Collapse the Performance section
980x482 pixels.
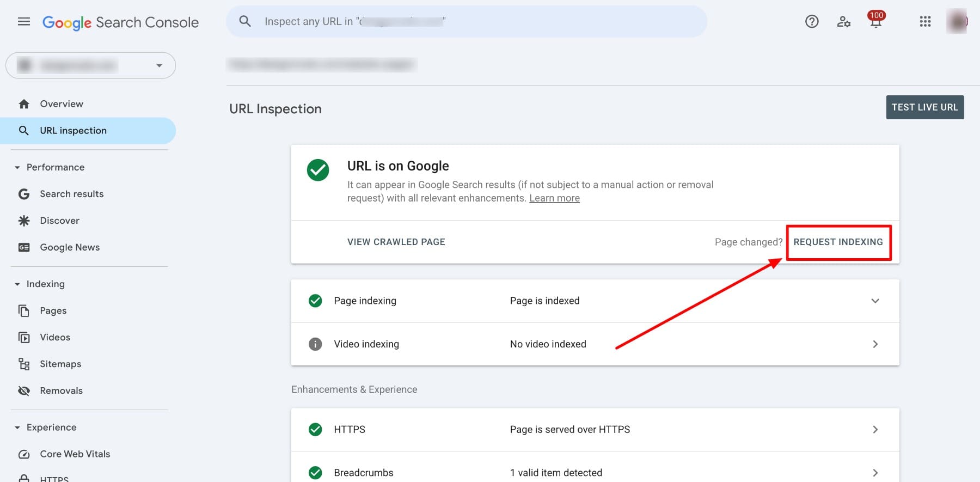[x=17, y=168]
